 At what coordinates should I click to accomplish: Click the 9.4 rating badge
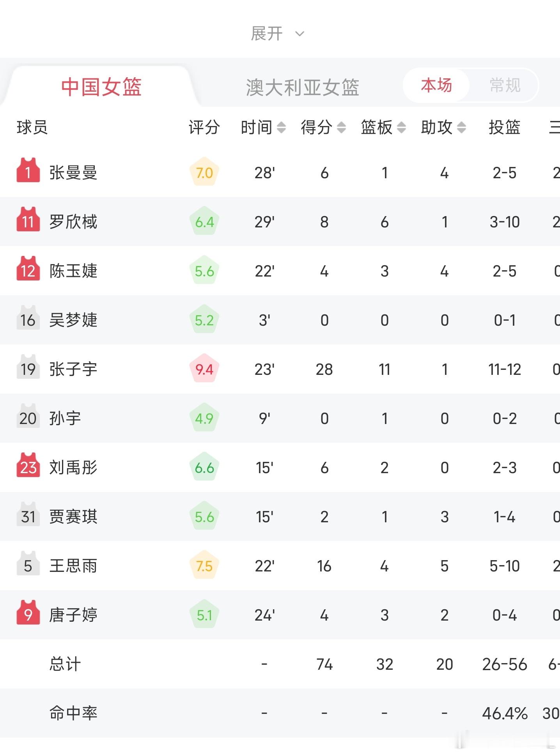point(204,369)
